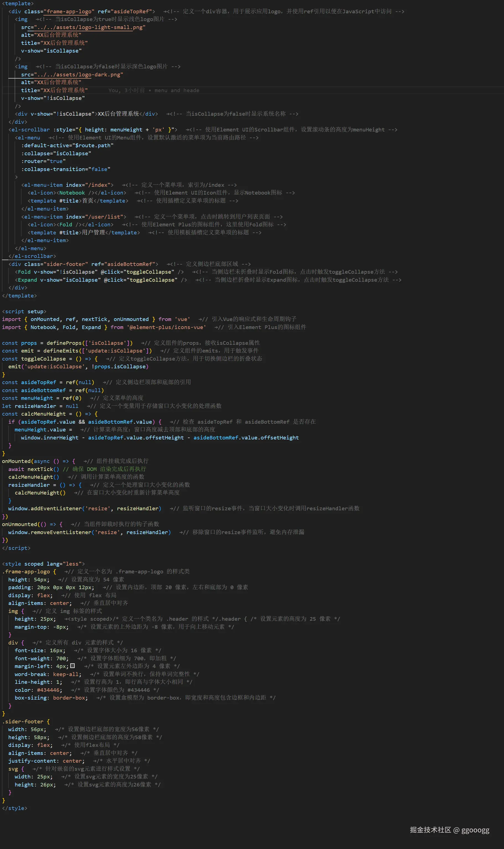The height and width of the screenshot is (849, 504).
Task: Click the line-height: 1 declaration
Action: coord(38,682)
